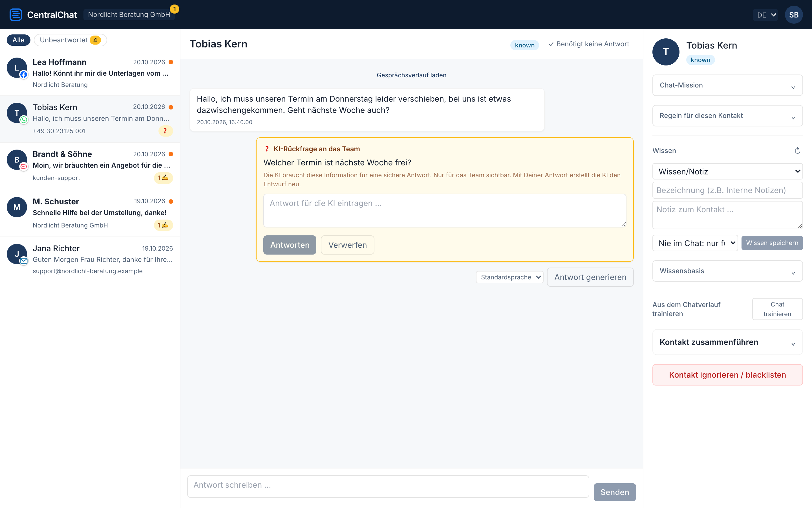The height and width of the screenshot is (508, 812).
Task: Focus the Antwort schreiben message field
Action: pos(388,486)
